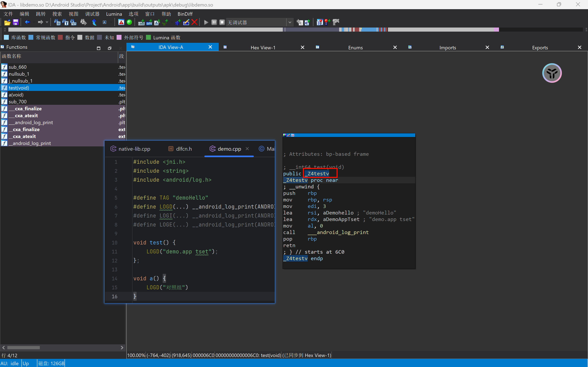Close the Enums tab

[395, 47]
